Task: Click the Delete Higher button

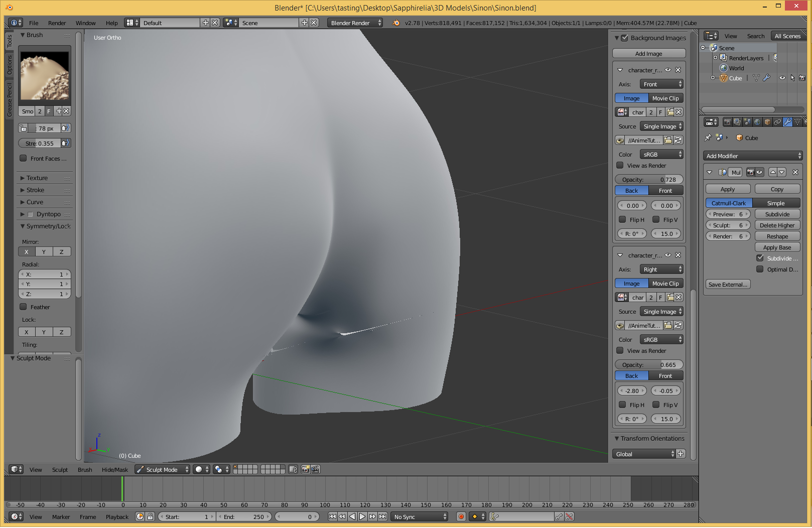Action: click(777, 225)
